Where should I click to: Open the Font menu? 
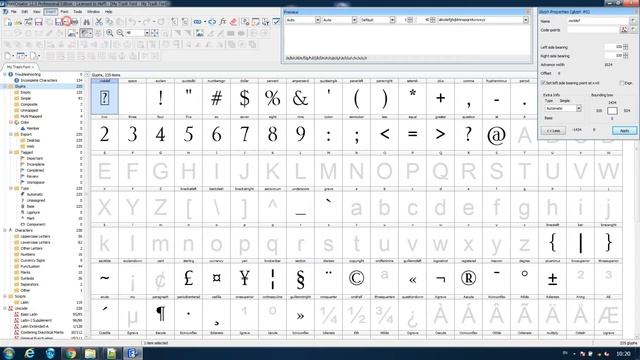(64, 12)
